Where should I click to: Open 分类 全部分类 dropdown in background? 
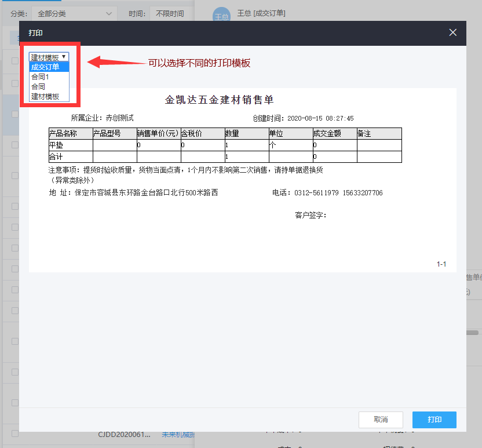pos(74,13)
